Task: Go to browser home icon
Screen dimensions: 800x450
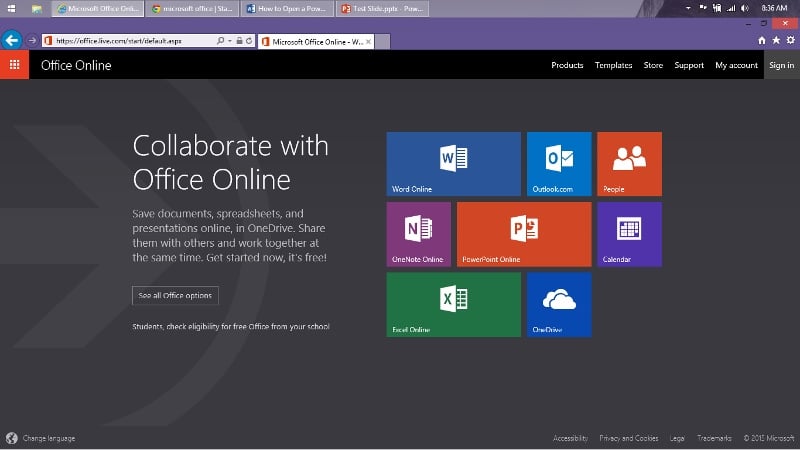Action: pos(762,40)
